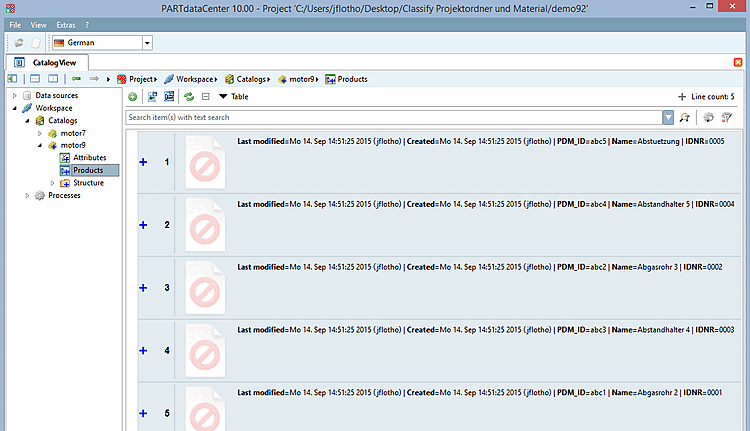The width and height of the screenshot is (750, 431).
Task: Click the filter funnel icon
Action: [727, 117]
